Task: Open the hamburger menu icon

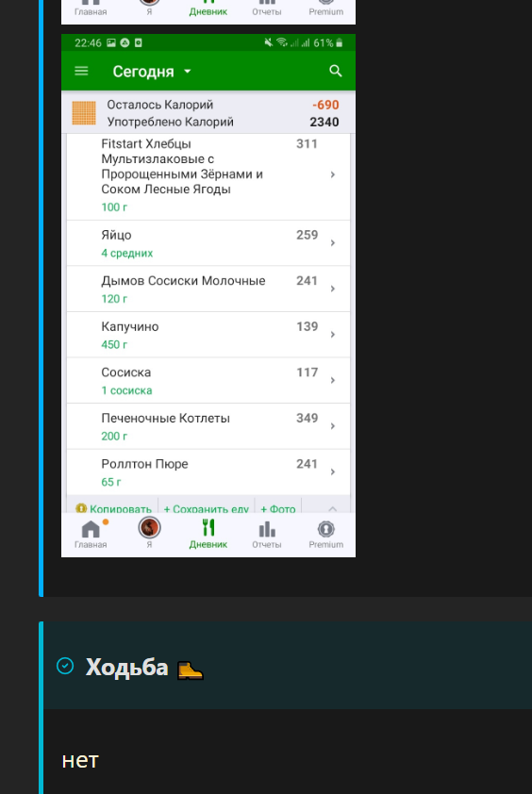Action: tap(81, 71)
